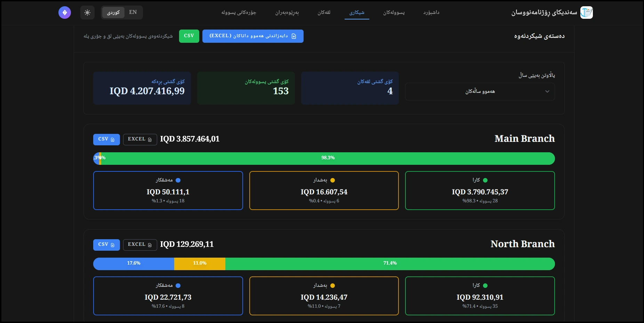Click the CSV download icon for Main Branch

(113, 140)
